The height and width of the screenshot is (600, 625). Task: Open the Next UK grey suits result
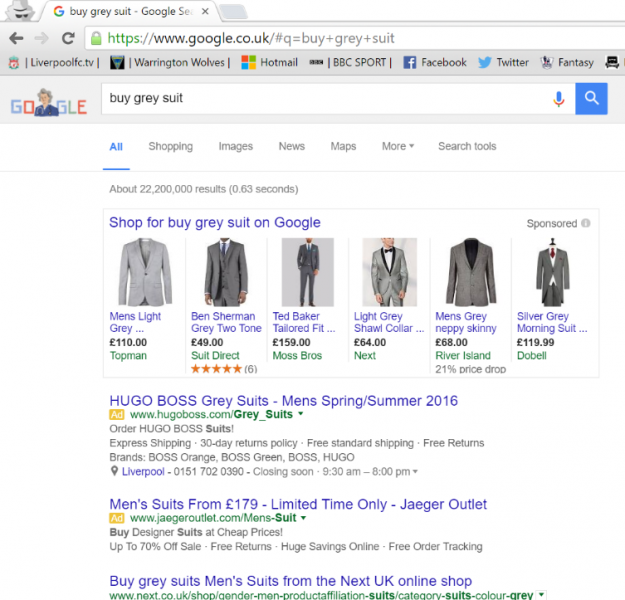click(291, 581)
